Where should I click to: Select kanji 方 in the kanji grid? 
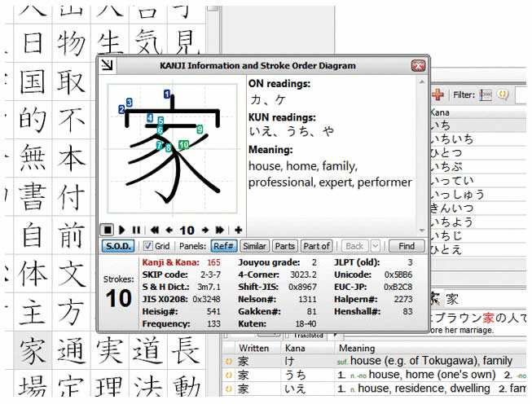click(71, 312)
